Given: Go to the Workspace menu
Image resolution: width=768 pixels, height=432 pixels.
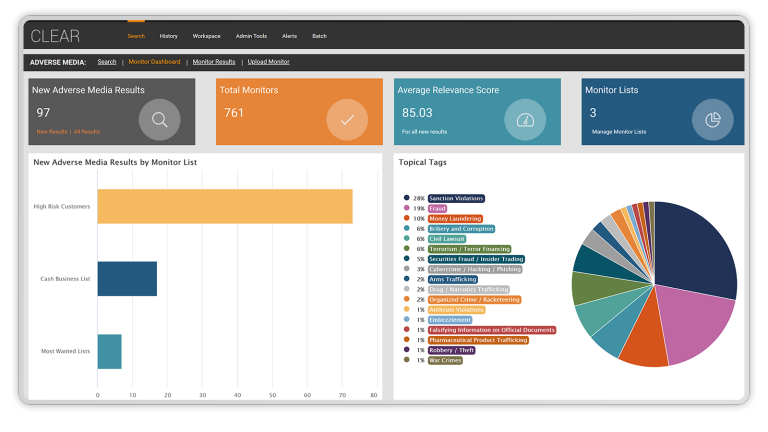Looking at the screenshot, I should pos(206,36).
